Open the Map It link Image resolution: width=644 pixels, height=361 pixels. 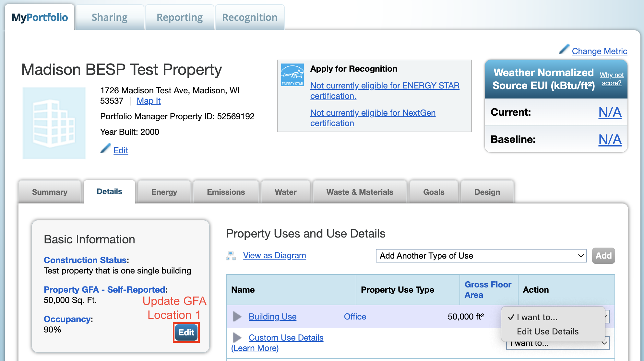(149, 101)
